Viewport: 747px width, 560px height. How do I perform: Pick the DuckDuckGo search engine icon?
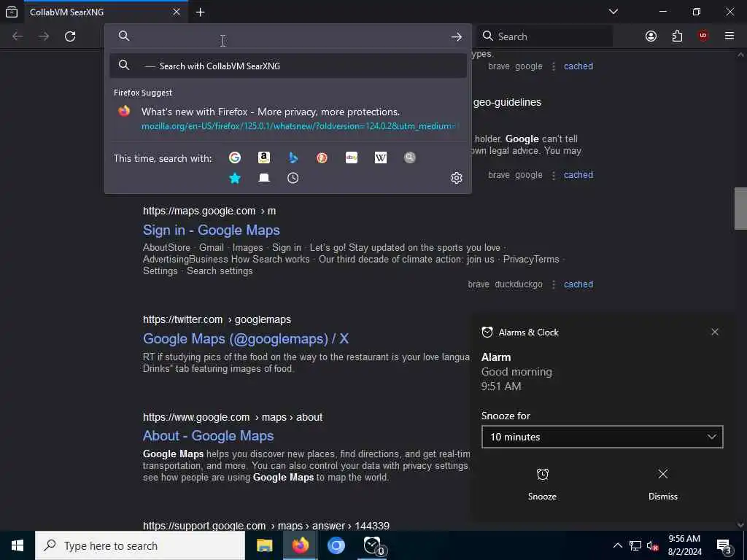322,157
